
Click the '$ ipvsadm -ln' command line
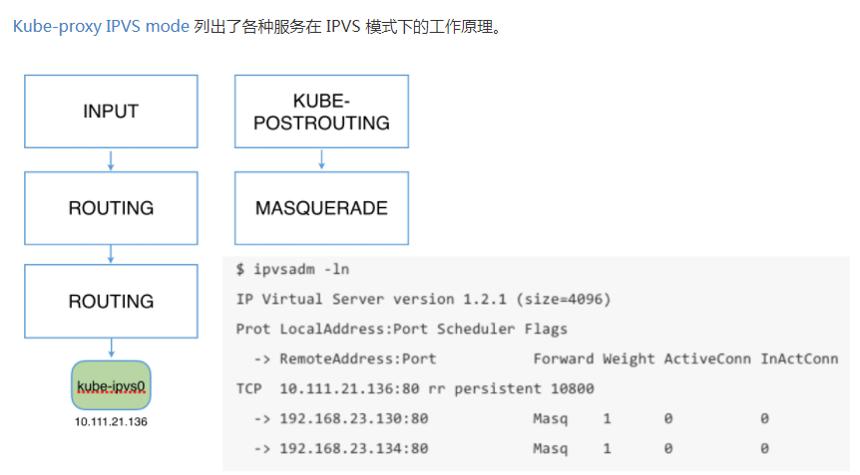pos(292,269)
